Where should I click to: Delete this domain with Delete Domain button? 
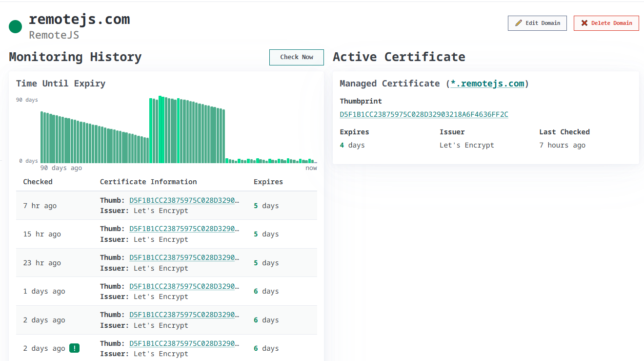click(606, 23)
